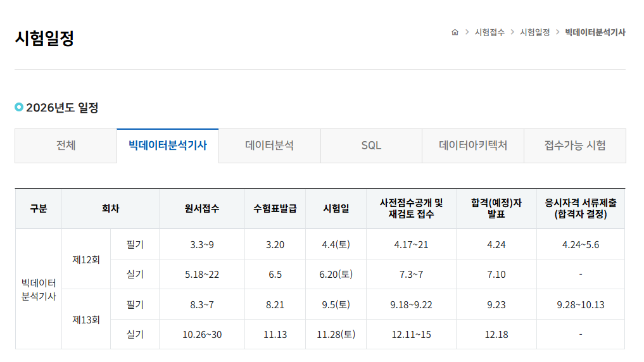Click admission ticket date 6.5
Viewport: 644px width, 362px height.
point(275,274)
